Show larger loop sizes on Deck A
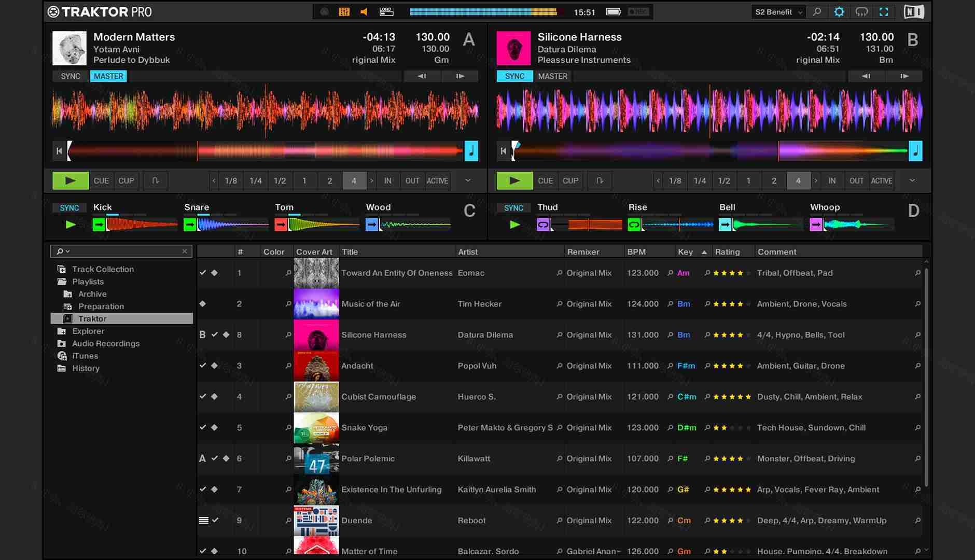This screenshot has width=975, height=560. 371,180
